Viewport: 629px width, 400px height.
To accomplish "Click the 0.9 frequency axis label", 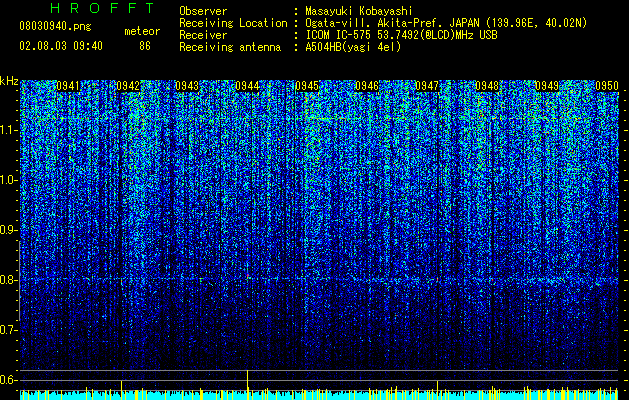I will coord(7,230).
